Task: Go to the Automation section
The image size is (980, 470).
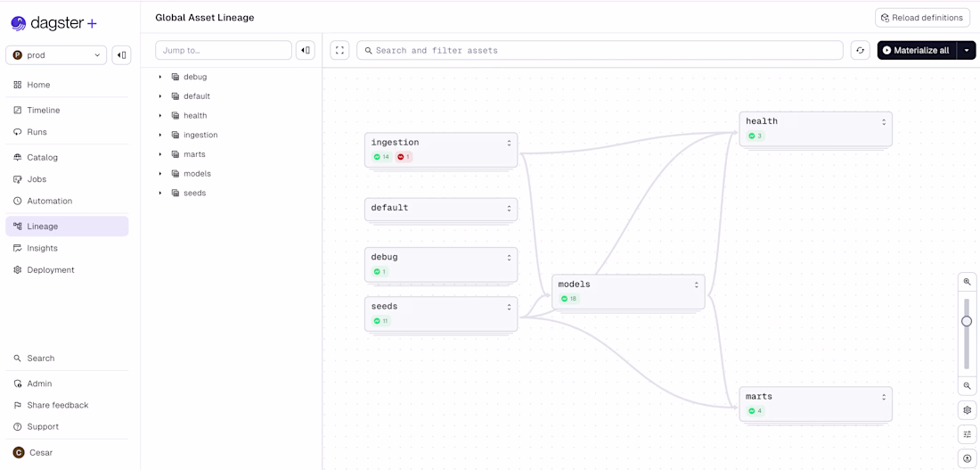Action: 49,202
